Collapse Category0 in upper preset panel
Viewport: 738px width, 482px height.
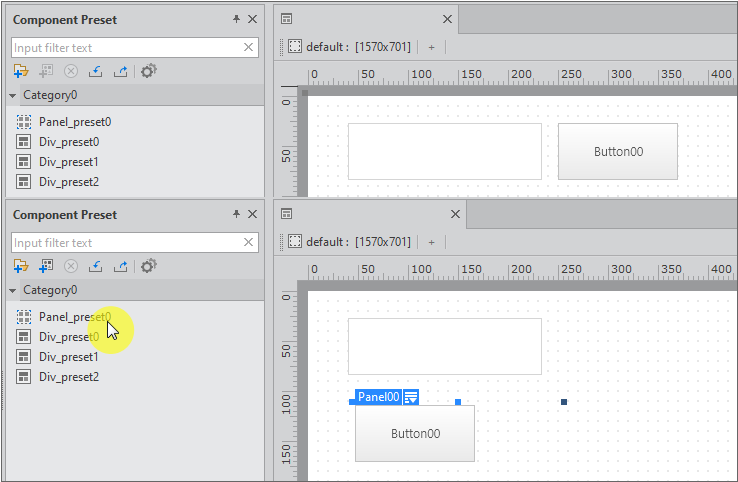pyautogui.click(x=13, y=96)
